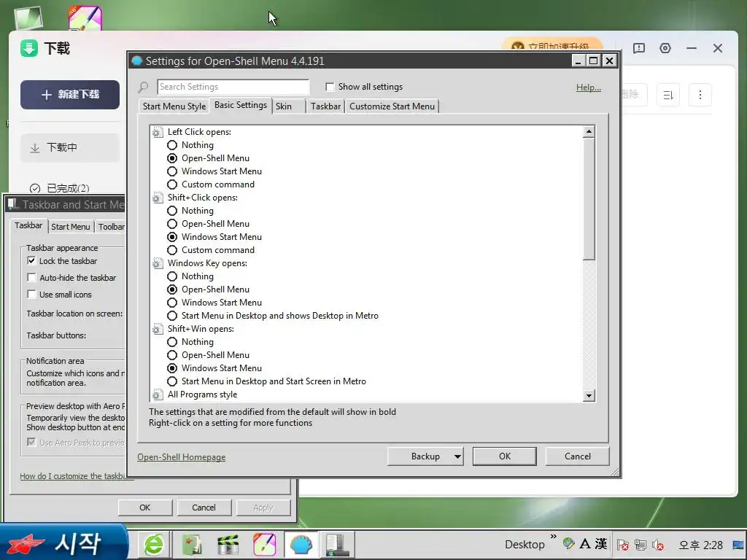Image resolution: width=747 pixels, height=560 pixels.
Task: Click Cancel in Taskbar properties window
Action: pos(204,507)
